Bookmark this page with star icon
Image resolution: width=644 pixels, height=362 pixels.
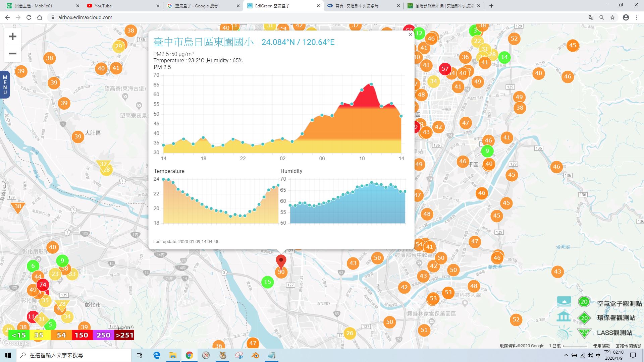[612, 17]
